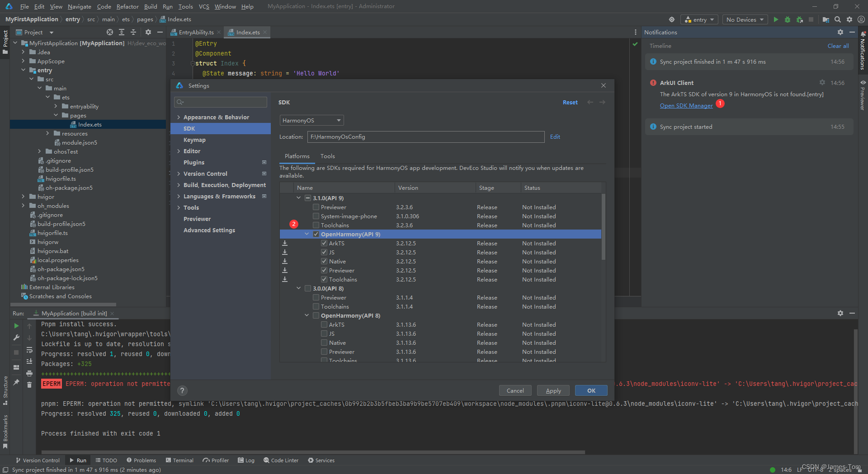The image size is (868, 474).
Task: Clear output with Run panel trash icon
Action: (29, 385)
